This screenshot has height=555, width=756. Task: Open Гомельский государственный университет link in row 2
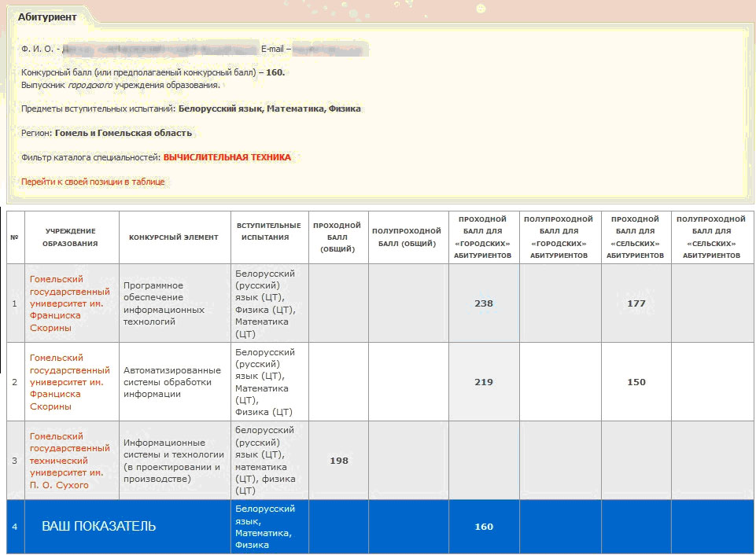(x=70, y=381)
